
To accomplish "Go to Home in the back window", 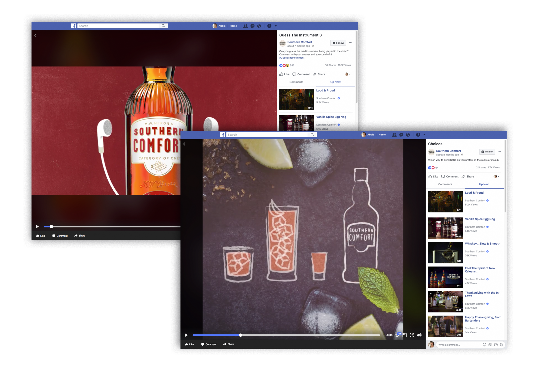I will [233, 26].
